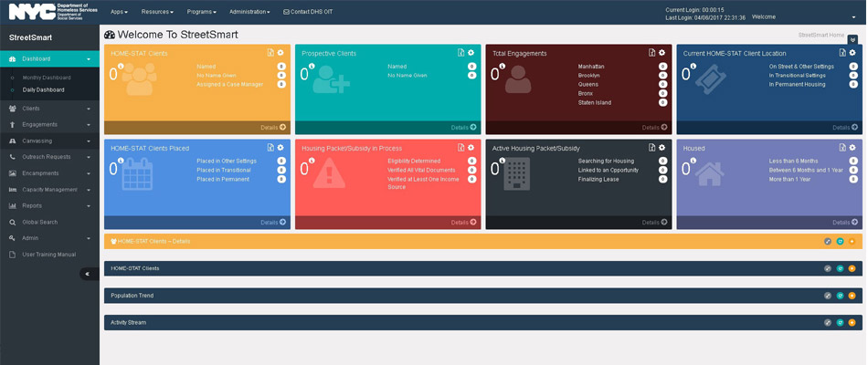Export the Prospective Clients card to Excel
Image resolution: width=868 pixels, height=365 pixels.
click(460, 53)
